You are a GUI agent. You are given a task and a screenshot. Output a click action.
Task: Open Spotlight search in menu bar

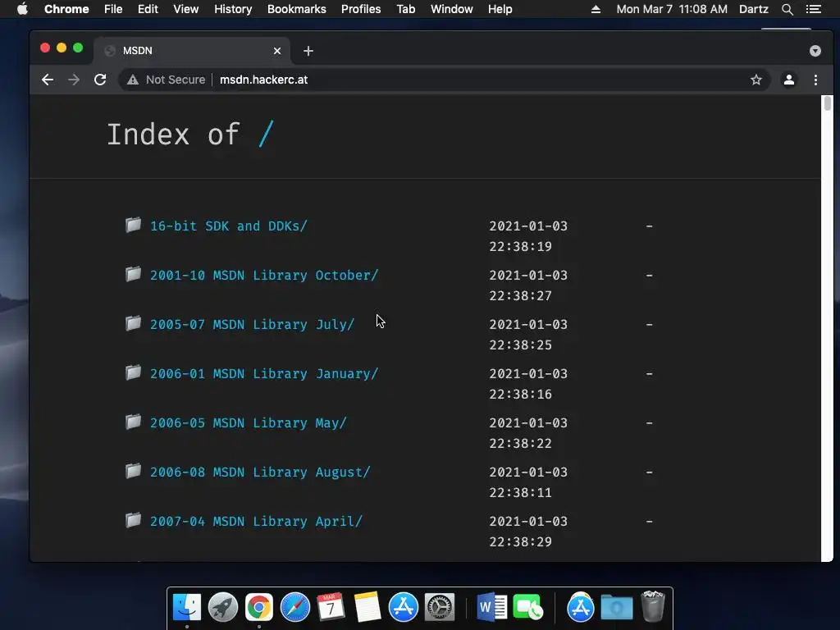tap(787, 9)
